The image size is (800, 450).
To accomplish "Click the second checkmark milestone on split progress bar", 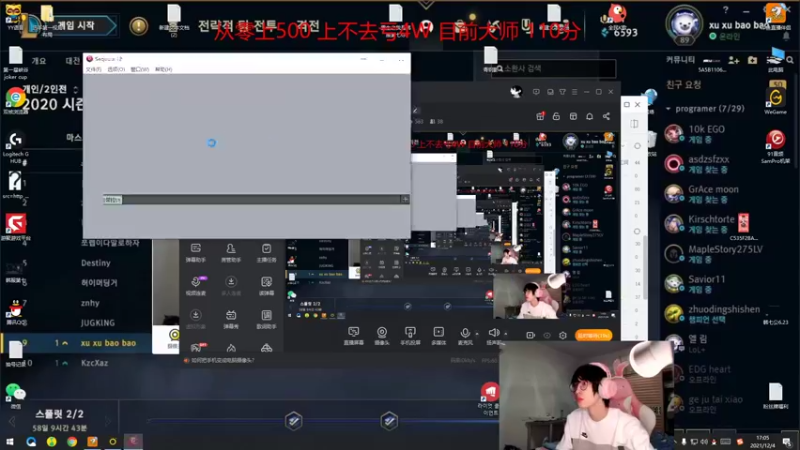I will point(389,421).
